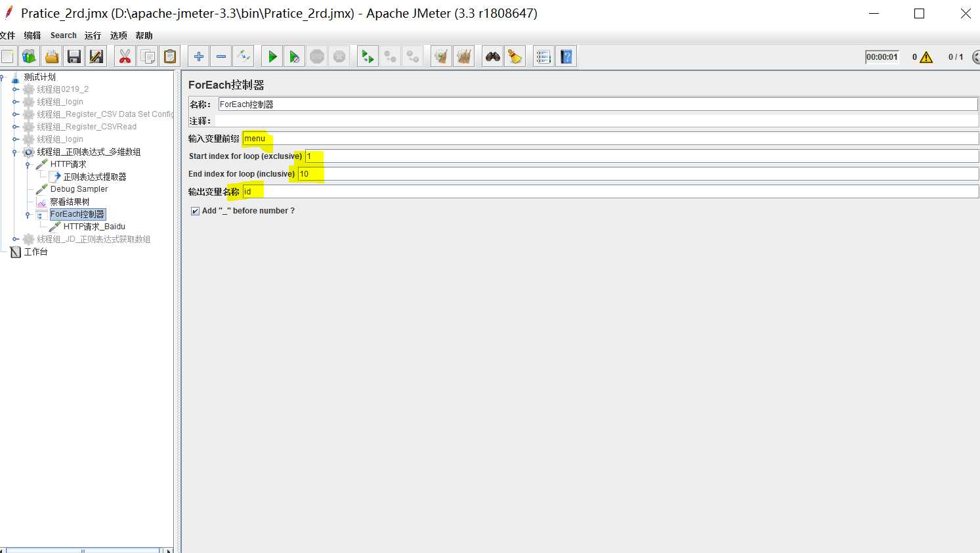This screenshot has height=553, width=980.
Task: Click the Toggle enable/disable toolbar icon
Action: (244, 57)
